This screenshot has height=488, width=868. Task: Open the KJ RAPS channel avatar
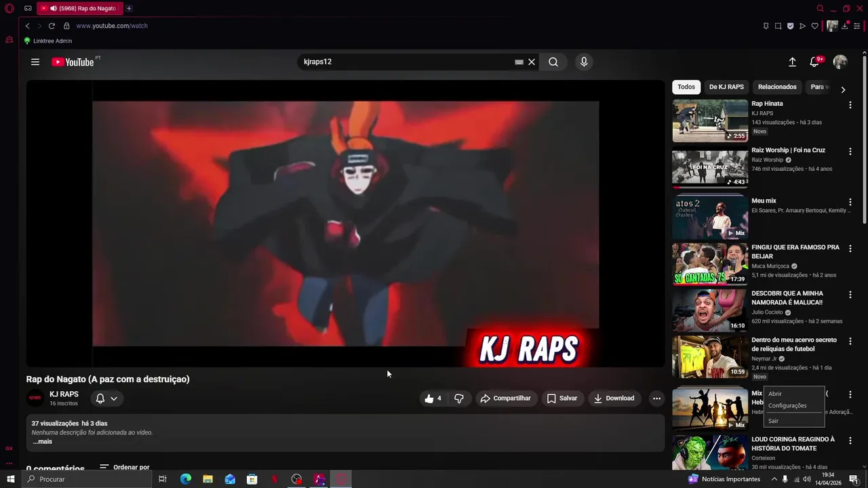[x=35, y=399]
